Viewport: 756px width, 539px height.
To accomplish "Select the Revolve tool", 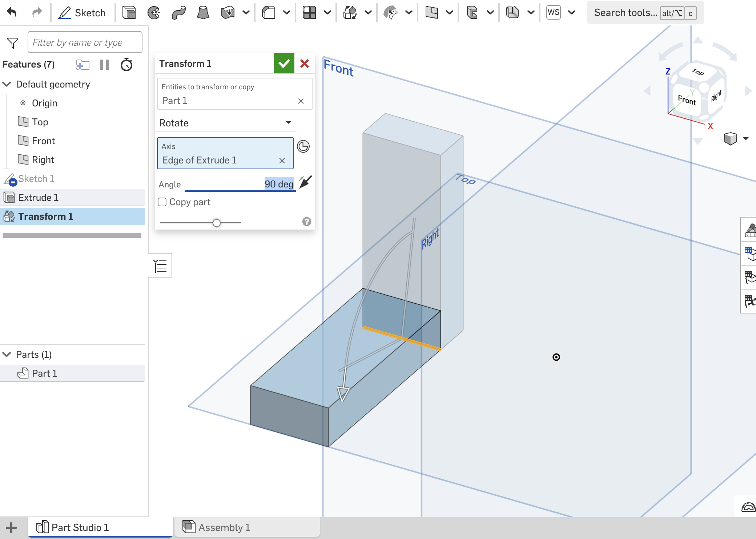I will [154, 12].
